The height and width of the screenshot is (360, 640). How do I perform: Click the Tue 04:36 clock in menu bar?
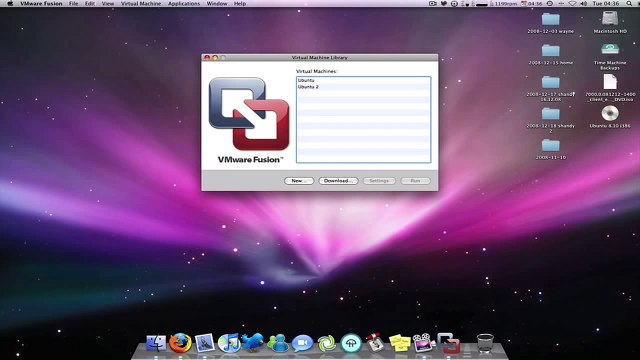pyautogui.click(x=606, y=3)
